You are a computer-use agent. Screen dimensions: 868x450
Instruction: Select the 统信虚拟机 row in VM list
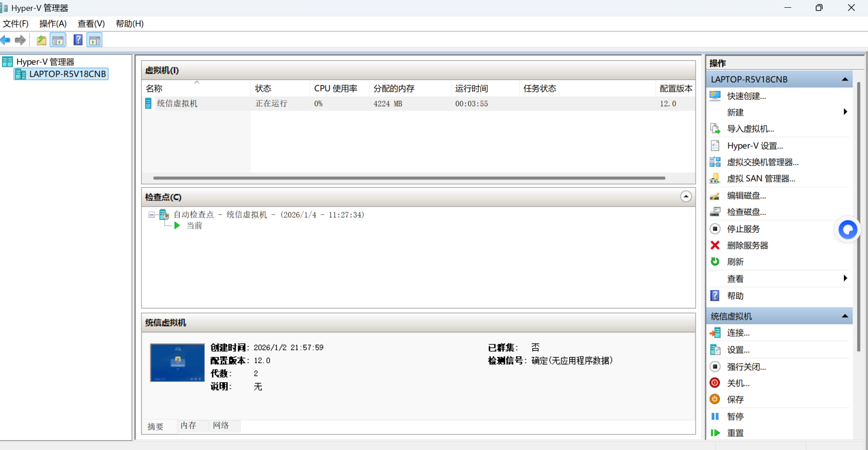coord(418,104)
